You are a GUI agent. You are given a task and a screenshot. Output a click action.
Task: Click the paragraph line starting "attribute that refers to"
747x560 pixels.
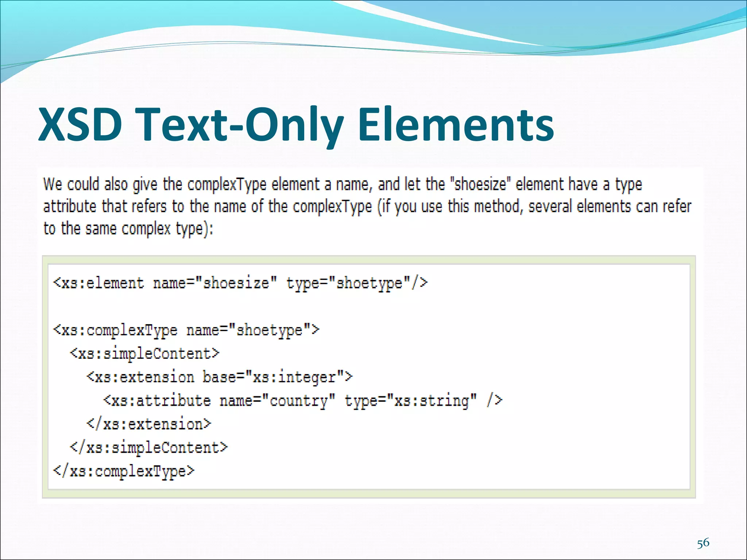point(367,207)
